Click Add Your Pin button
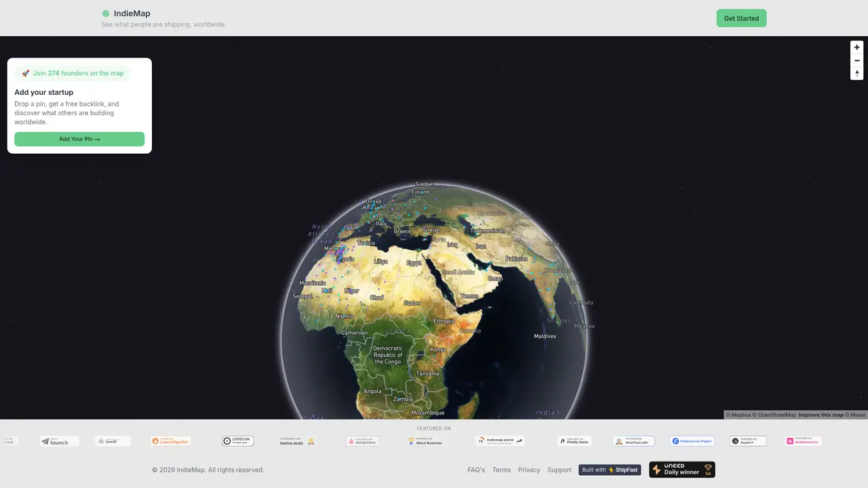 [79, 139]
